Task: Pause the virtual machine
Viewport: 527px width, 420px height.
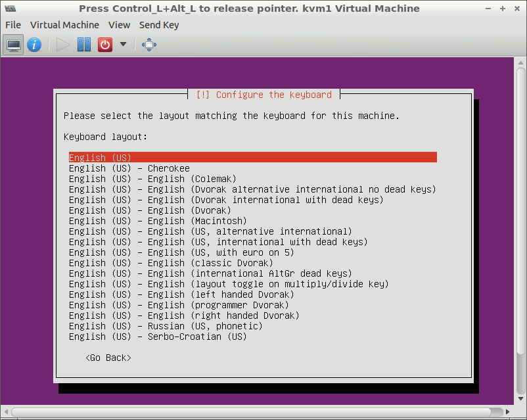Action: [x=84, y=45]
